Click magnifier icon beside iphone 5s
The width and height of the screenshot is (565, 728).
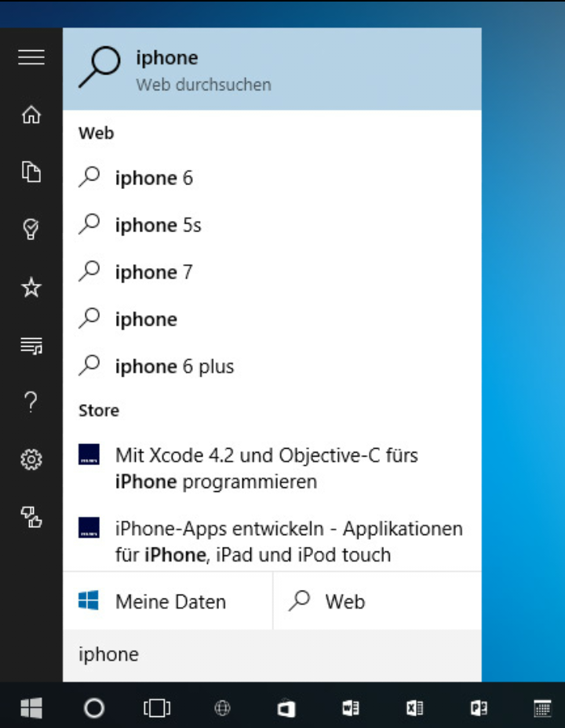pyautogui.click(x=89, y=224)
